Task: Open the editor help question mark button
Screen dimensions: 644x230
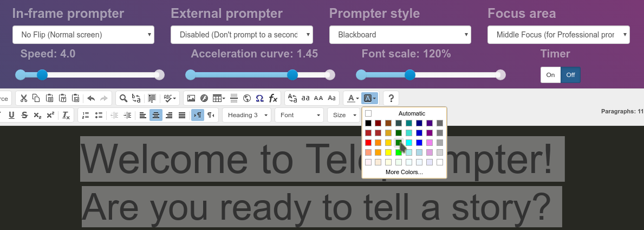Action: click(391, 98)
